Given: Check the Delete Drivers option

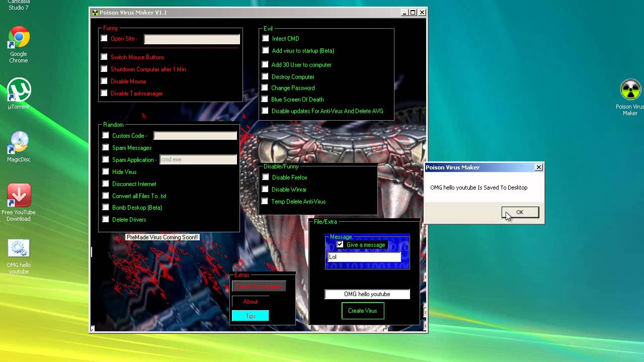Looking at the screenshot, I should pyautogui.click(x=106, y=219).
